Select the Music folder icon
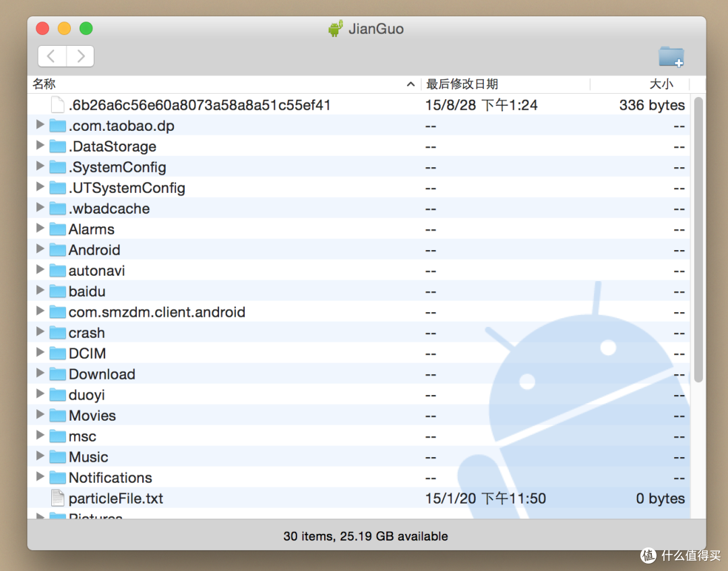Viewport: 728px width, 571px height. tap(57, 457)
